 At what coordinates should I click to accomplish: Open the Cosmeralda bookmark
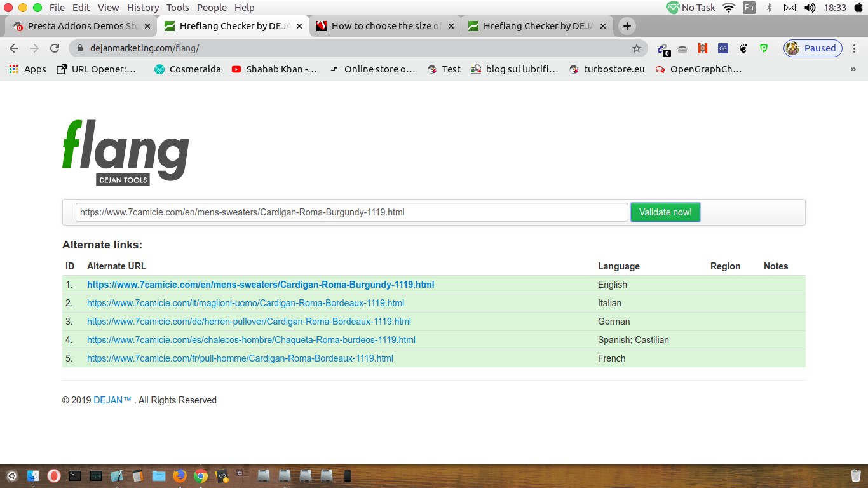click(x=187, y=69)
